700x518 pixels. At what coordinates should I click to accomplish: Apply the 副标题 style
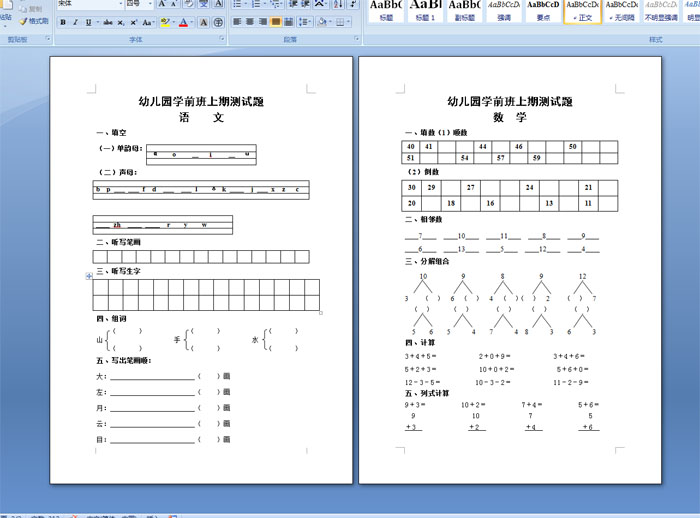tap(464, 11)
